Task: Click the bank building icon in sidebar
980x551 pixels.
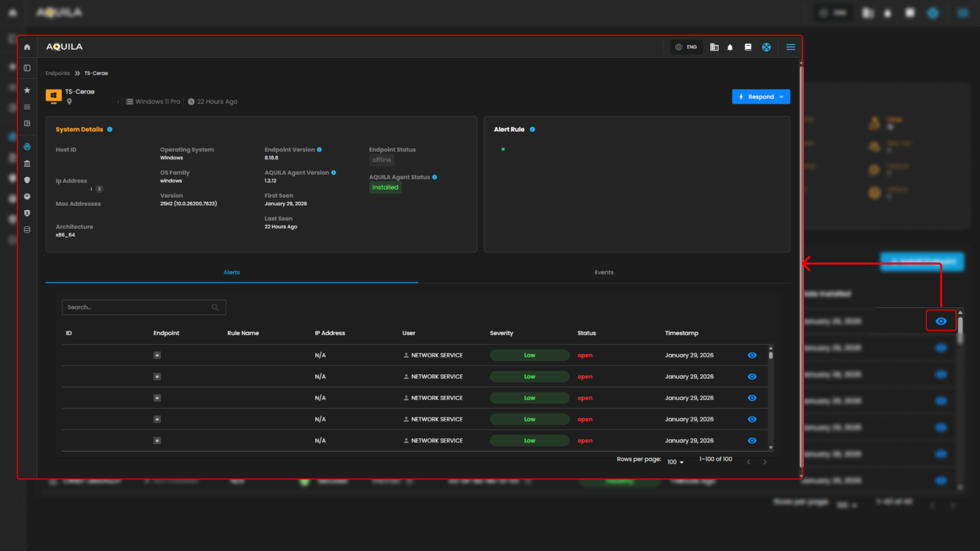Action: click(27, 164)
